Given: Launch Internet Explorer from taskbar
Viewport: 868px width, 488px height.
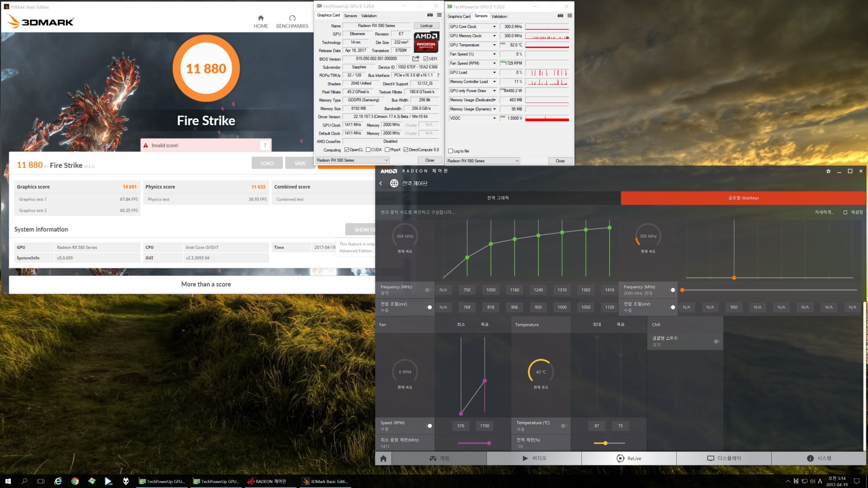Looking at the screenshot, I should tap(58, 481).
